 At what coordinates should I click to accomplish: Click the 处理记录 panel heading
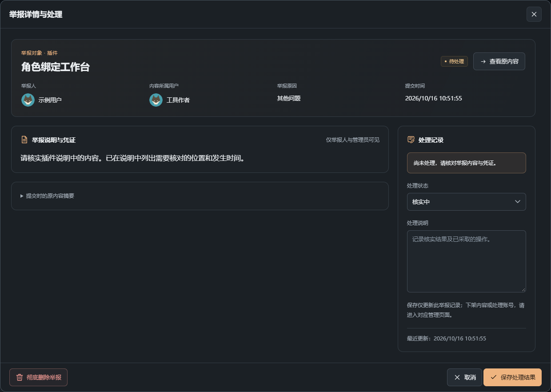click(x=431, y=140)
